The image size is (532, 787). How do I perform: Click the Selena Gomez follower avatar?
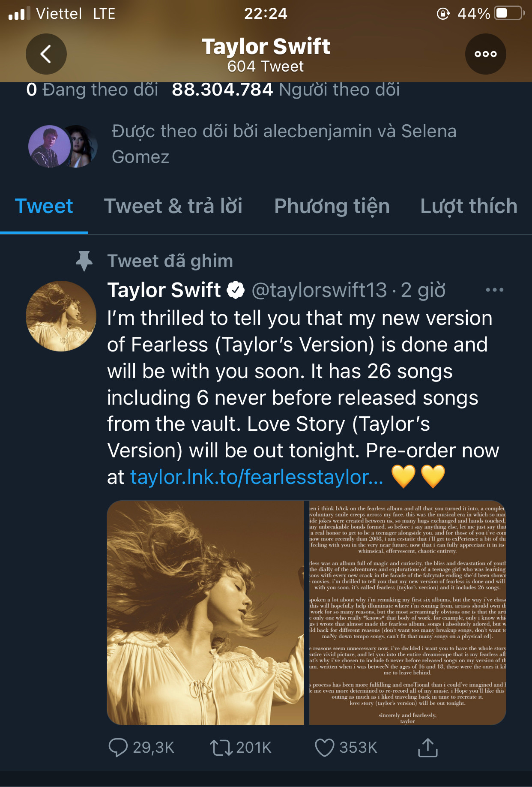[81, 146]
